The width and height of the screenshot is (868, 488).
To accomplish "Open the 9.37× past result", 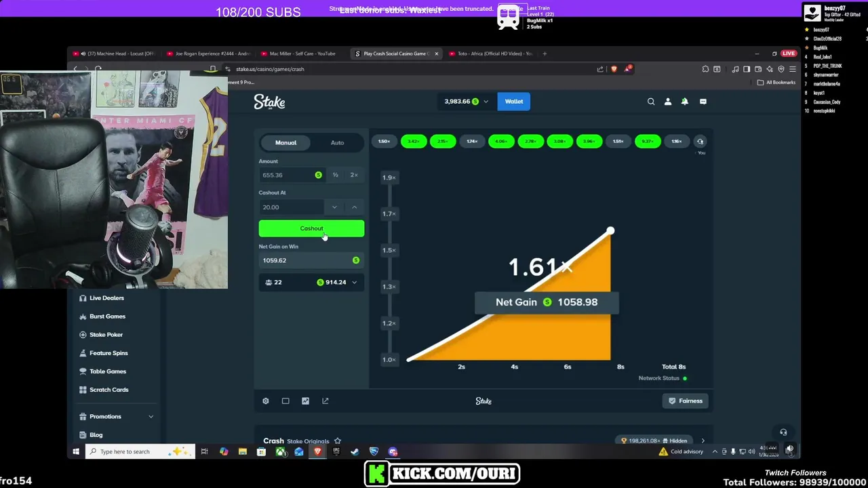I will tap(648, 142).
